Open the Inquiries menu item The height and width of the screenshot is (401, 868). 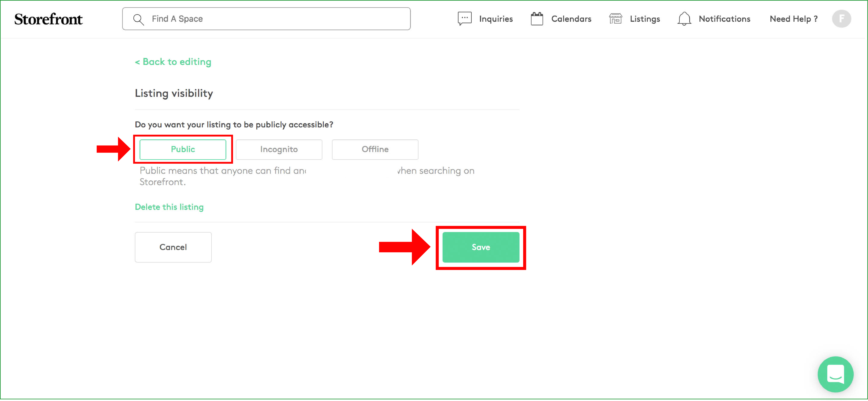click(x=496, y=19)
